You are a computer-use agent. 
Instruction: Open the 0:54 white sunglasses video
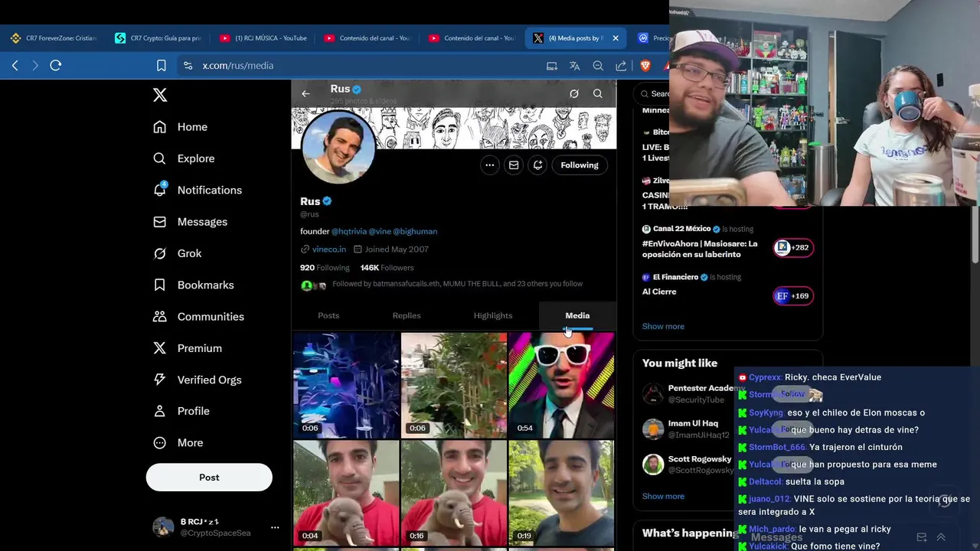tap(561, 385)
